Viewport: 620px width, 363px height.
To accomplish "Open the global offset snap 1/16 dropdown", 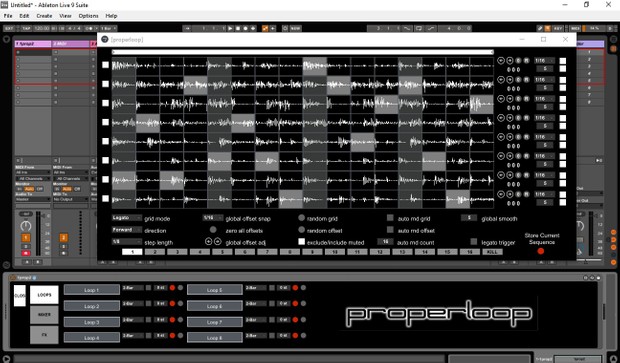I will (212, 218).
